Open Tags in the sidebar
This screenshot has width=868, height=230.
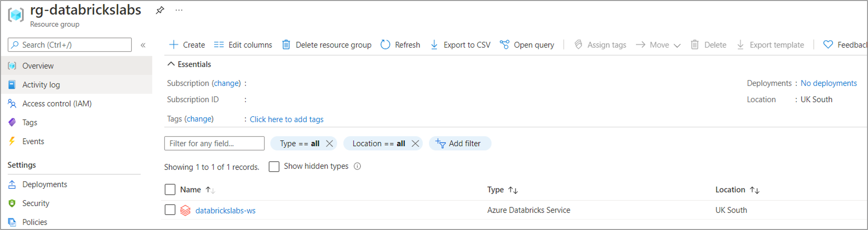76,122
